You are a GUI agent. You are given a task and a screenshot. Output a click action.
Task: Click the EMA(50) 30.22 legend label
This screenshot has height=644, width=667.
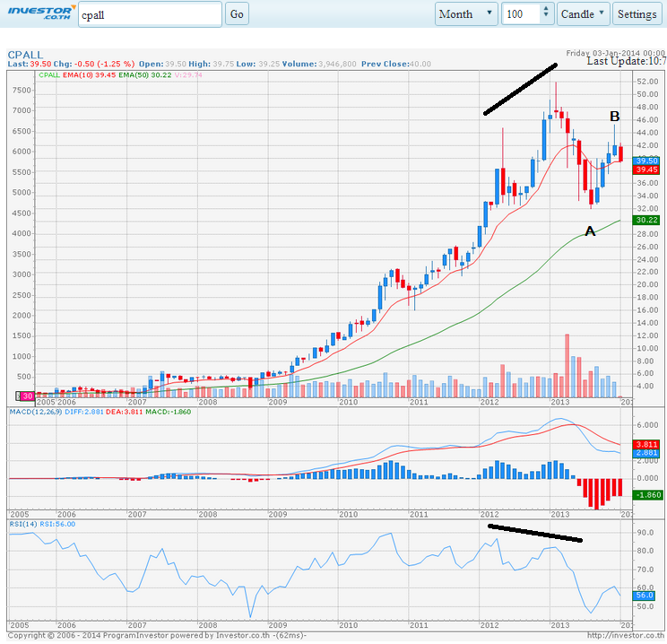(x=144, y=75)
